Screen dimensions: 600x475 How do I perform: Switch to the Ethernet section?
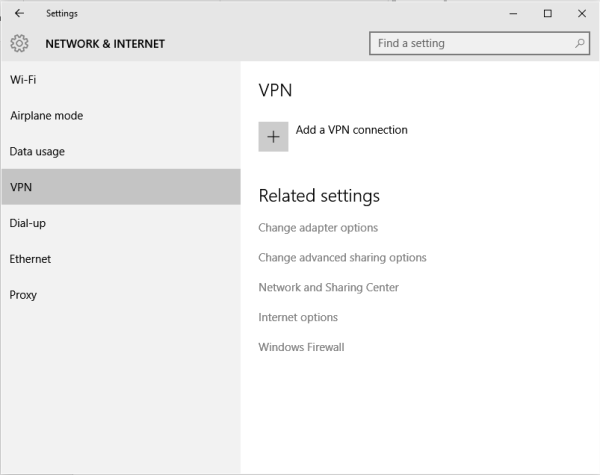(x=30, y=259)
